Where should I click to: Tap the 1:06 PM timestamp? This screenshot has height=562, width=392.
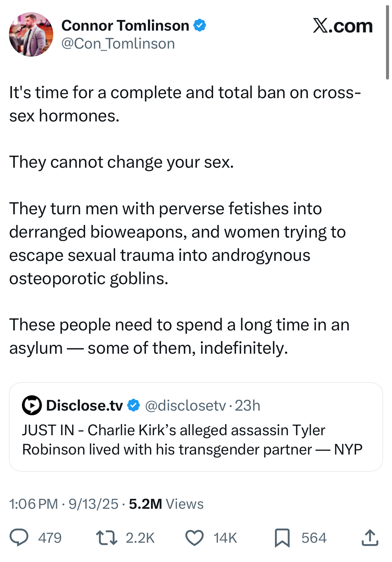point(33,504)
